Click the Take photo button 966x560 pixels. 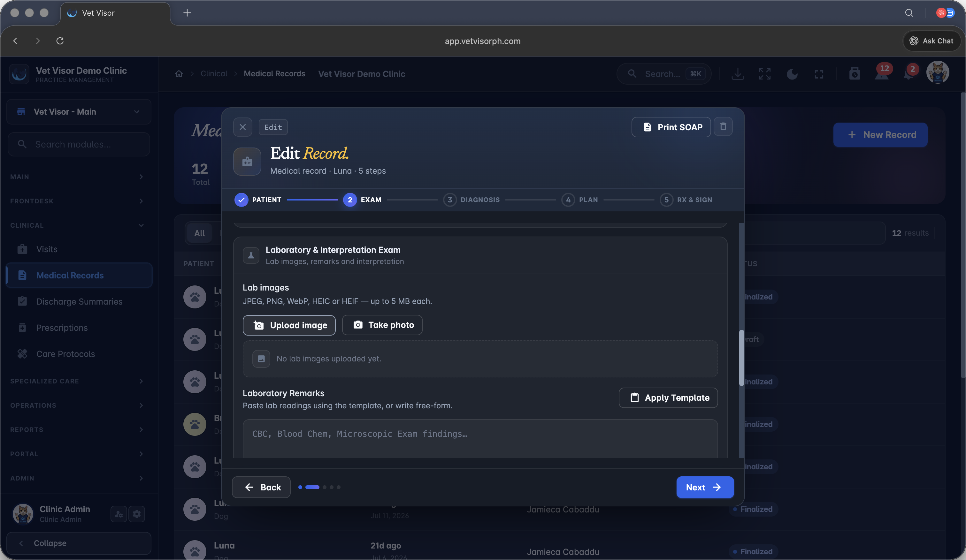[x=382, y=325]
